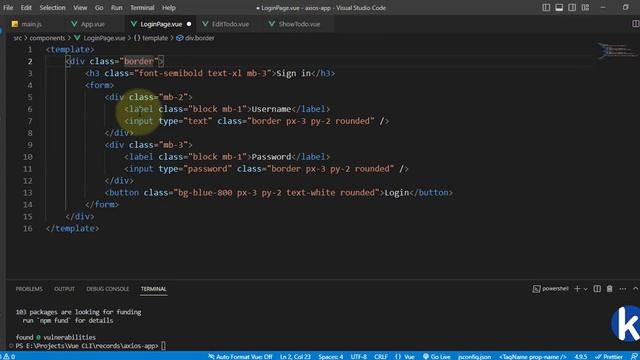Change file encoding via UTF-8
The width and height of the screenshot is (640, 360).
pyautogui.click(x=358, y=356)
